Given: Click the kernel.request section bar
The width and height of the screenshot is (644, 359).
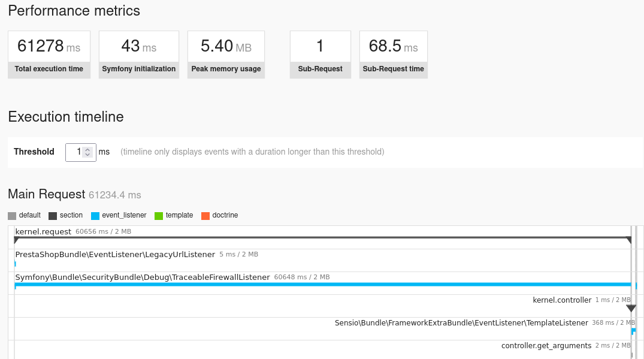Looking at the screenshot, I should coord(322,238).
